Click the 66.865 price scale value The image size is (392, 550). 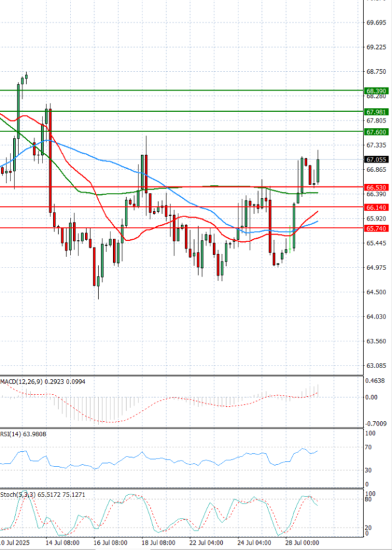(x=376, y=170)
